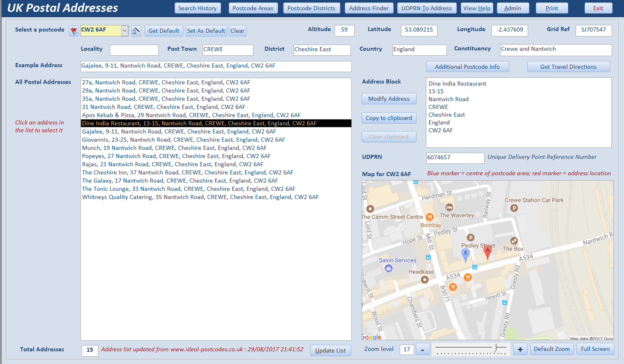This screenshot has height=364, width=624.
Task: Click Get Default button
Action: [164, 31]
